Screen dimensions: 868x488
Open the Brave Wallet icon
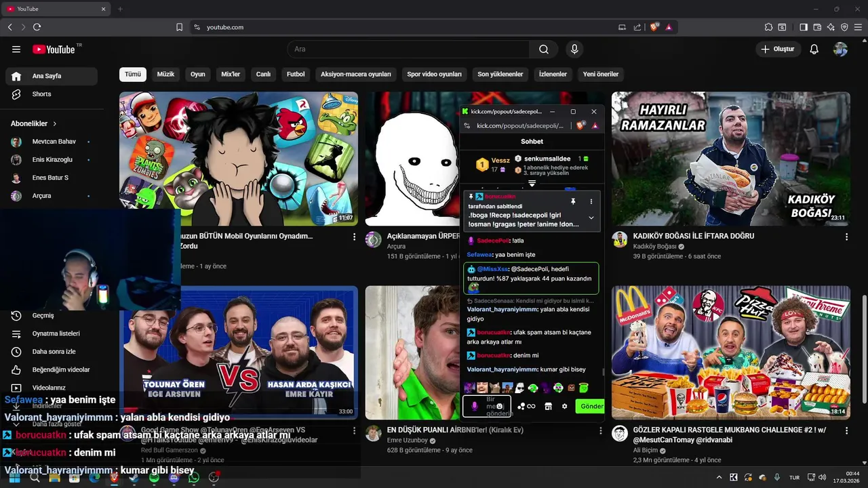click(817, 27)
